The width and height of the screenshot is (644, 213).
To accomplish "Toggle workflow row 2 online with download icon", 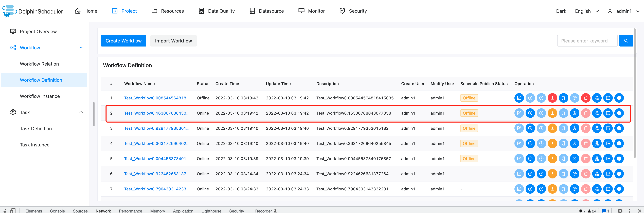I will 552,113.
